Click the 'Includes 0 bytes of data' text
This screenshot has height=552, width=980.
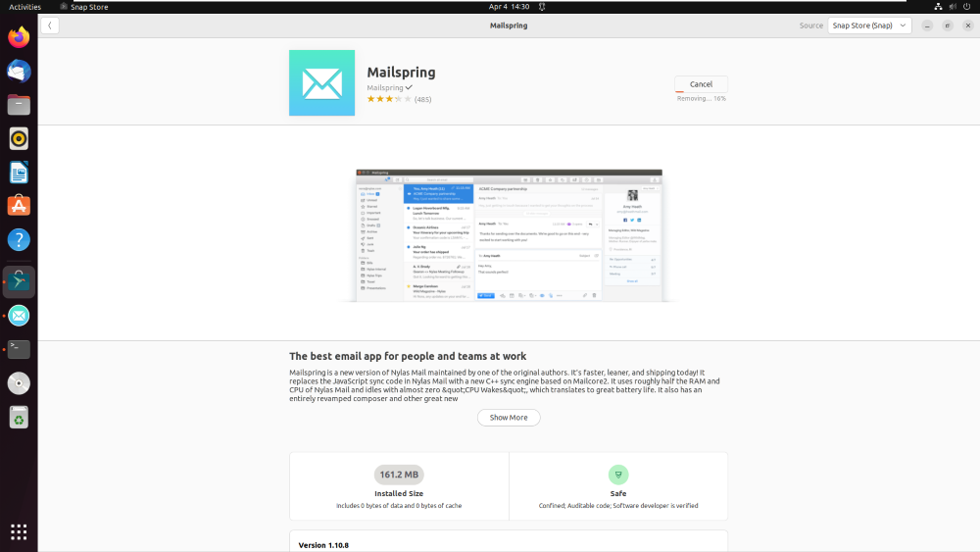pos(399,506)
